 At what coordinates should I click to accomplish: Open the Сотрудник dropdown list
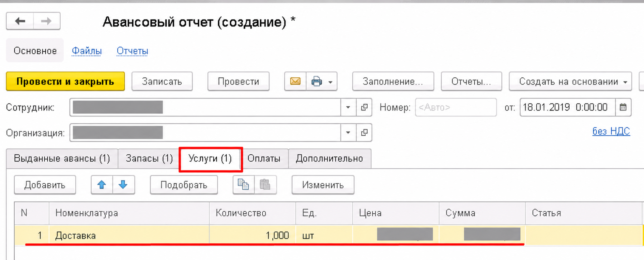tap(348, 107)
